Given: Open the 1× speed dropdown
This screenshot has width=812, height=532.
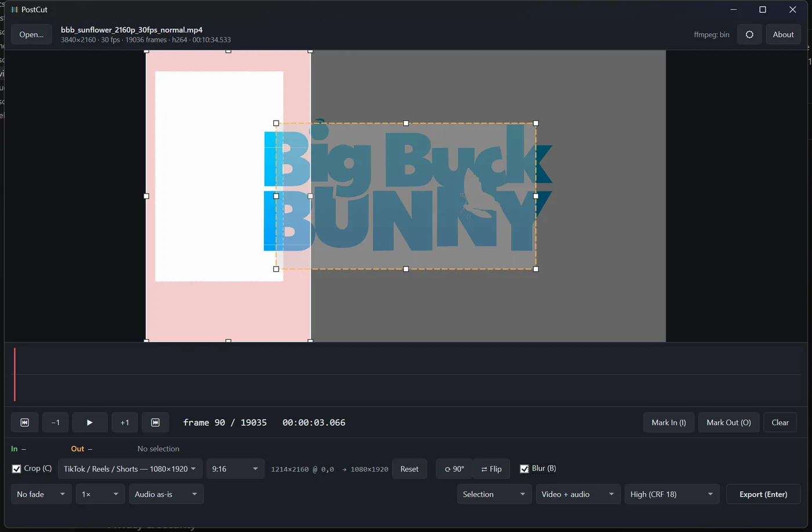Looking at the screenshot, I should (100, 494).
